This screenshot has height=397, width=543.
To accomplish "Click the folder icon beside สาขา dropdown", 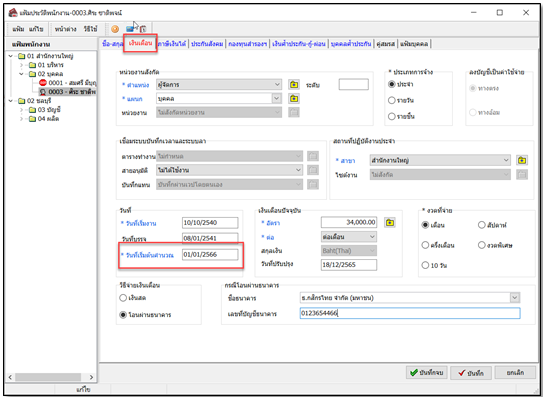I will click(x=522, y=160).
